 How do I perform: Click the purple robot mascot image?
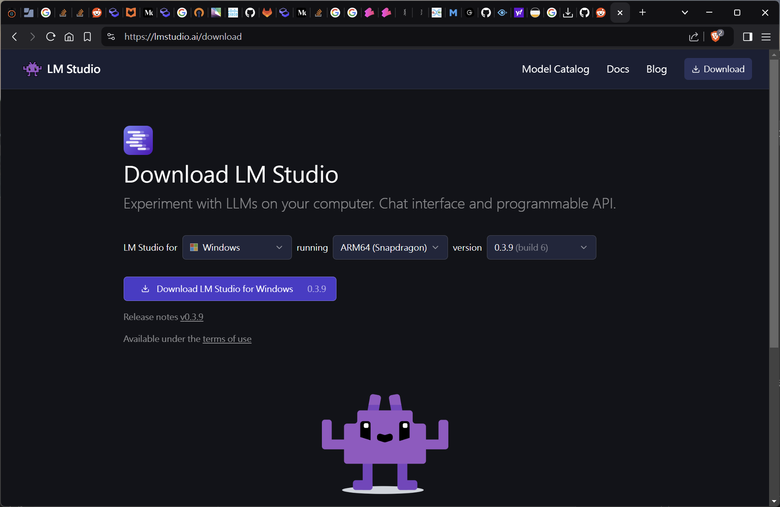[385, 443]
